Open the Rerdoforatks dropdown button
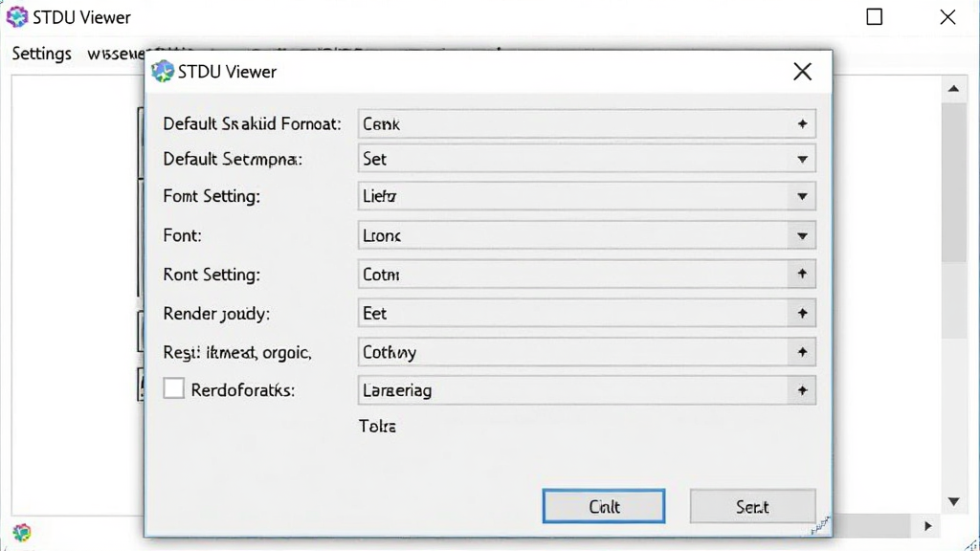980x551 pixels. (x=803, y=390)
